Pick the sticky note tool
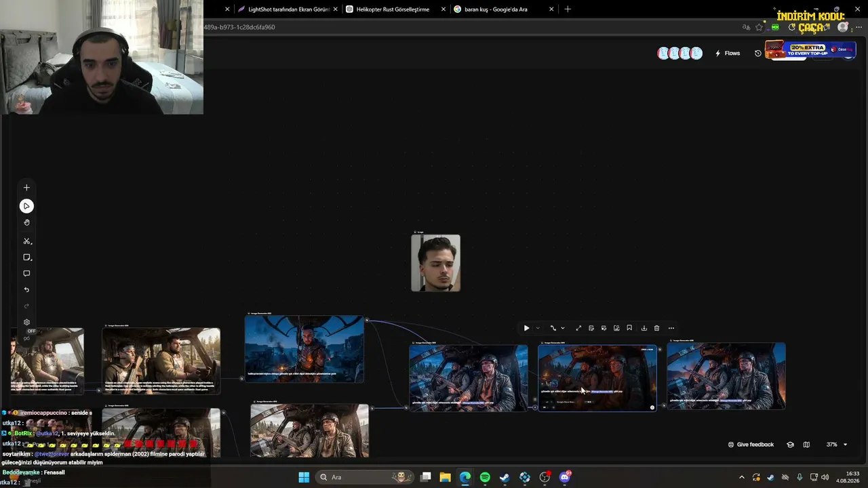Viewport: 868px width, 488px height. coord(26,258)
